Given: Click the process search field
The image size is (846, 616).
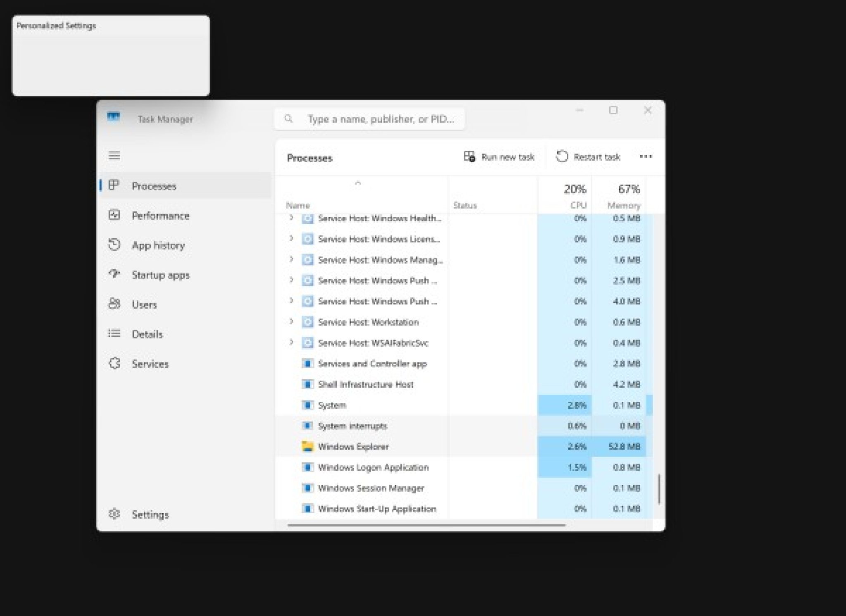Looking at the screenshot, I should [370, 118].
